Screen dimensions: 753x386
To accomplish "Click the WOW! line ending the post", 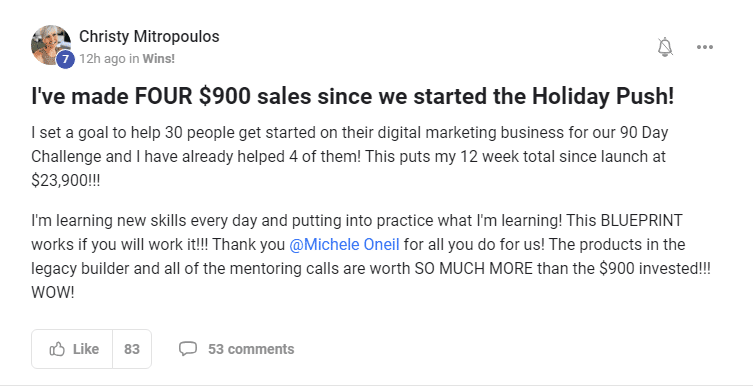I will click(53, 292).
